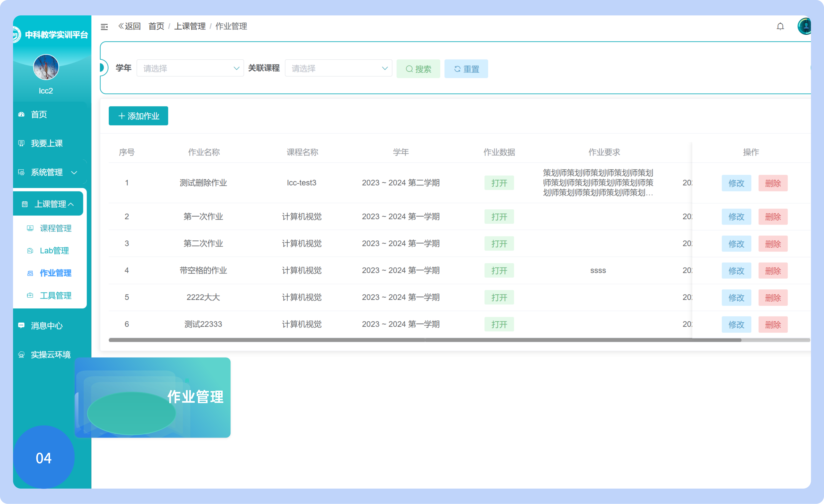Image resolution: width=824 pixels, height=504 pixels.
Task: Expand the 系统管理 menu chevron
Action: point(74,173)
